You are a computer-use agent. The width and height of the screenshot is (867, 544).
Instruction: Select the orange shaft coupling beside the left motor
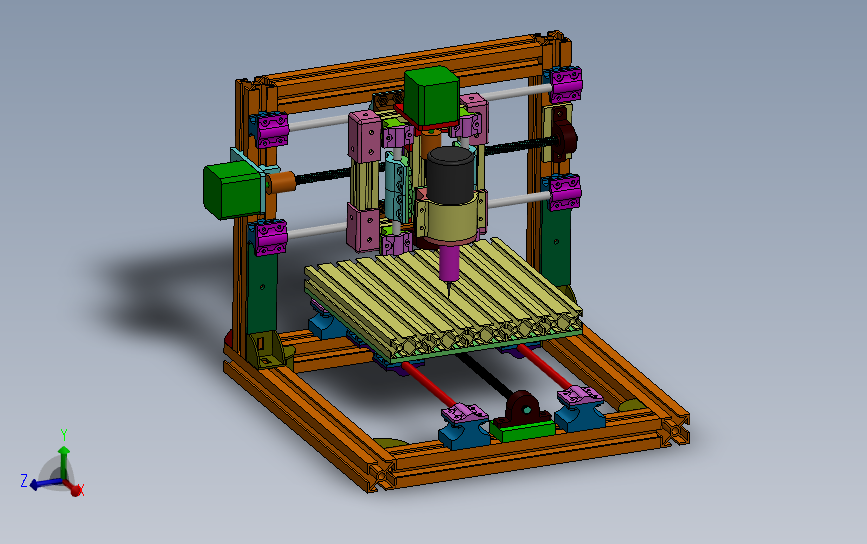pyautogui.click(x=281, y=182)
